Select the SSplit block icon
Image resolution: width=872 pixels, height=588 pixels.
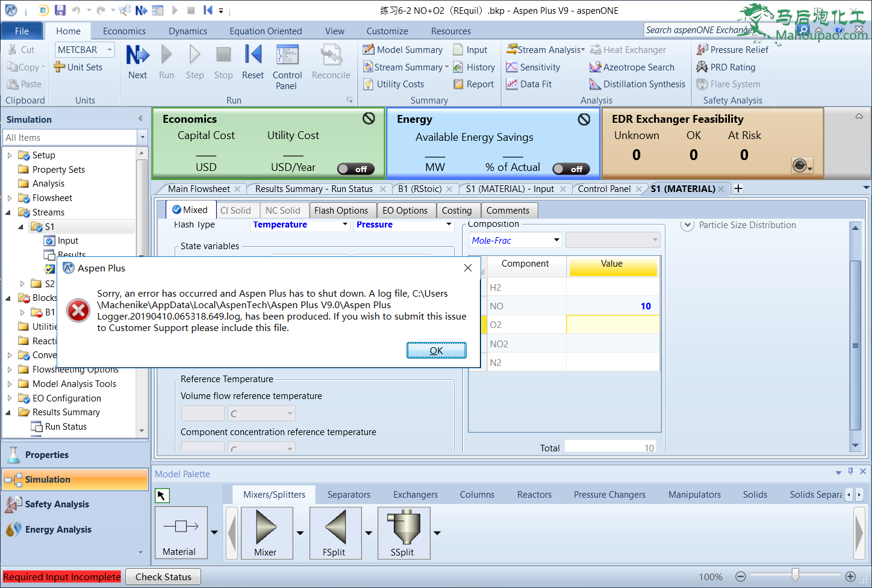coord(403,533)
